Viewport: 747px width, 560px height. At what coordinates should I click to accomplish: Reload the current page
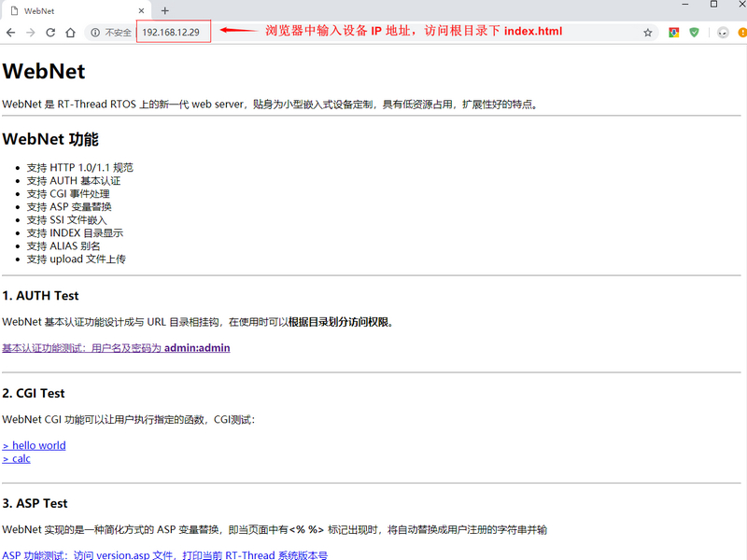pos(50,33)
